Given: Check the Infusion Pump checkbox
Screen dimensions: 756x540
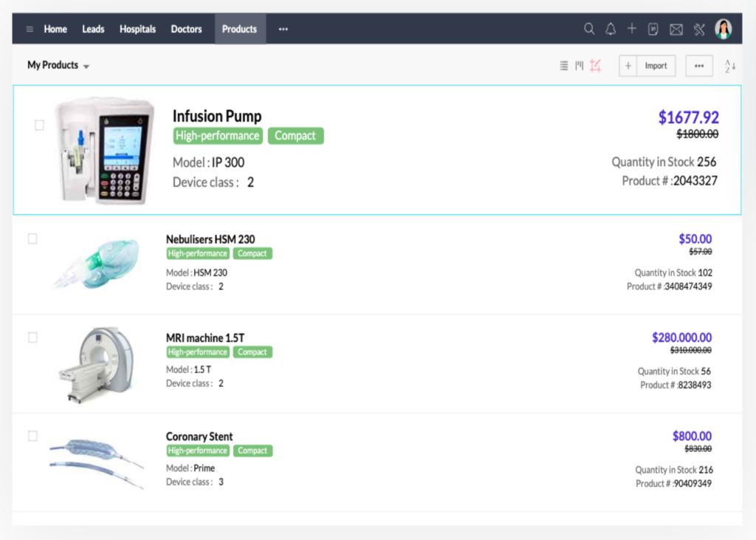Looking at the screenshot, I should (x=40, y=125).
